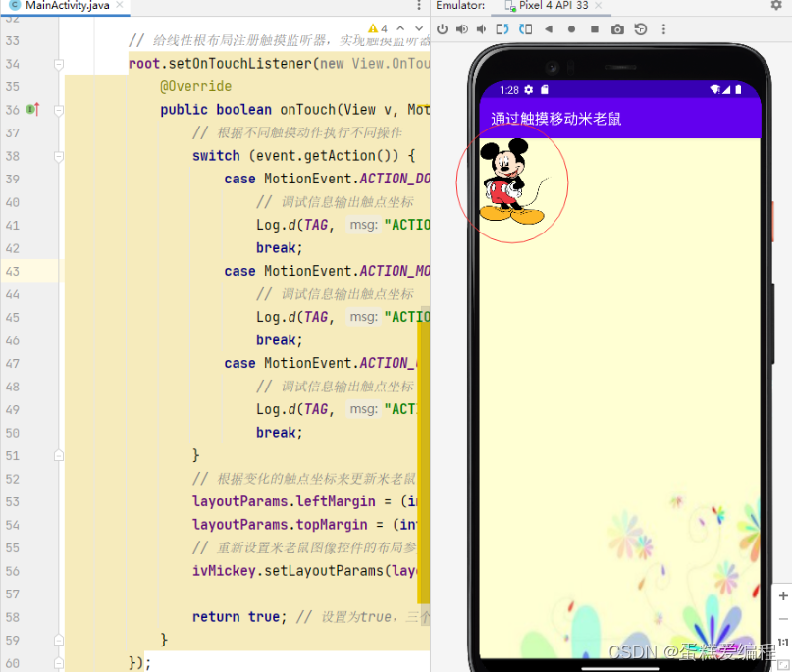This screenshot has width=792, height=672.
Task: Click the @Override annotation on line 35
Action: point(195,87)
